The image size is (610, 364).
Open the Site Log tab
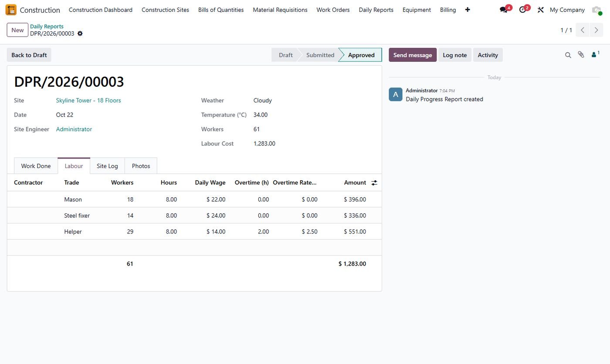(107, 166)
